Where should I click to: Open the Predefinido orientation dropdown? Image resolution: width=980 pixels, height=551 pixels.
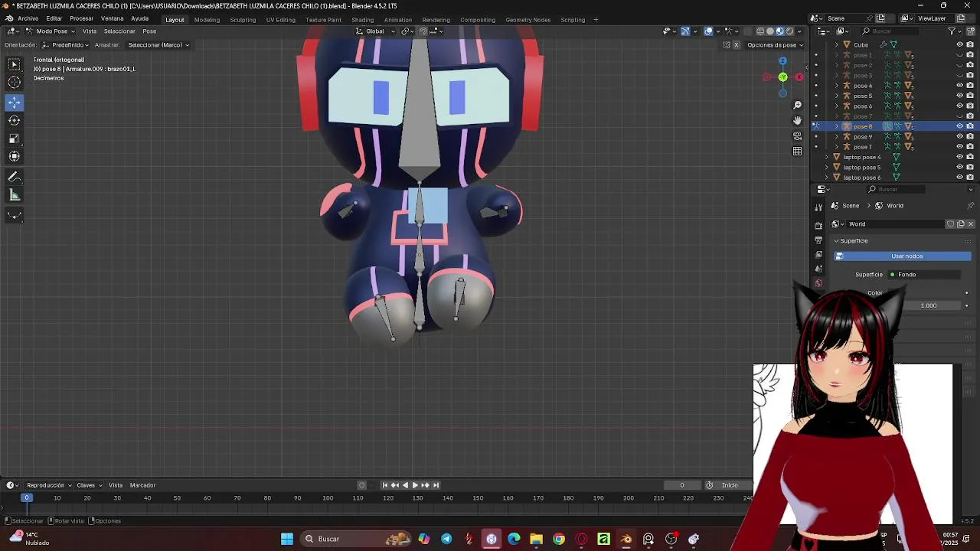(x=66, y=45)
